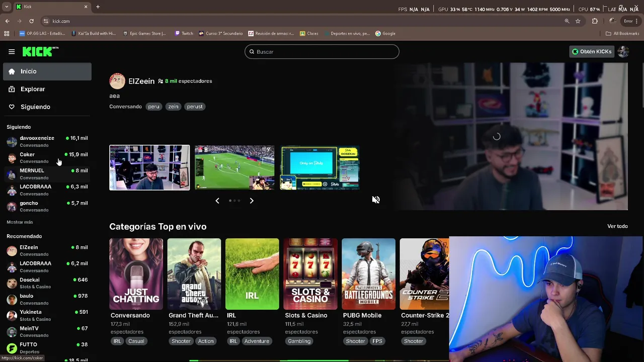Go to previous carousel slide
Viewport: 644px width, 362px height.
coord(217,201)
